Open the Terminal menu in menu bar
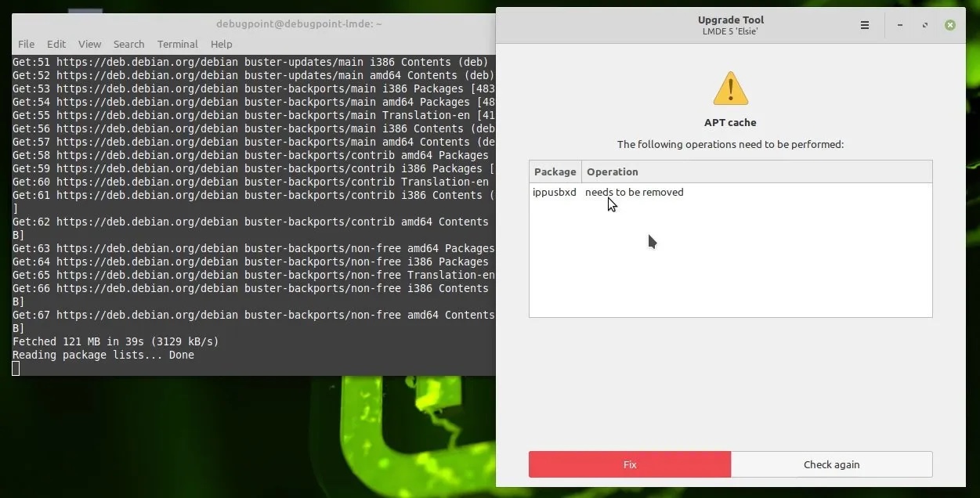The height and width of the screenshot is (498, 980). [x=177, y=45]
